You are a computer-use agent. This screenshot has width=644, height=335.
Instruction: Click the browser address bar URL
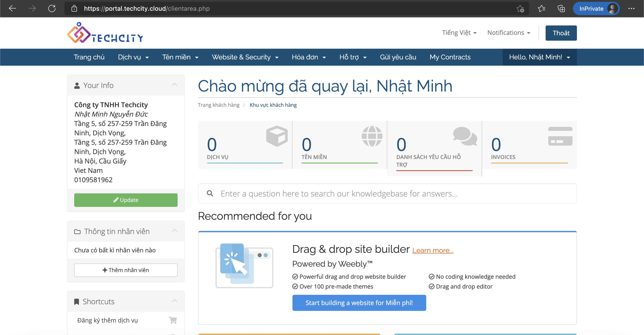pyautogui.click(x=147, y=8)
